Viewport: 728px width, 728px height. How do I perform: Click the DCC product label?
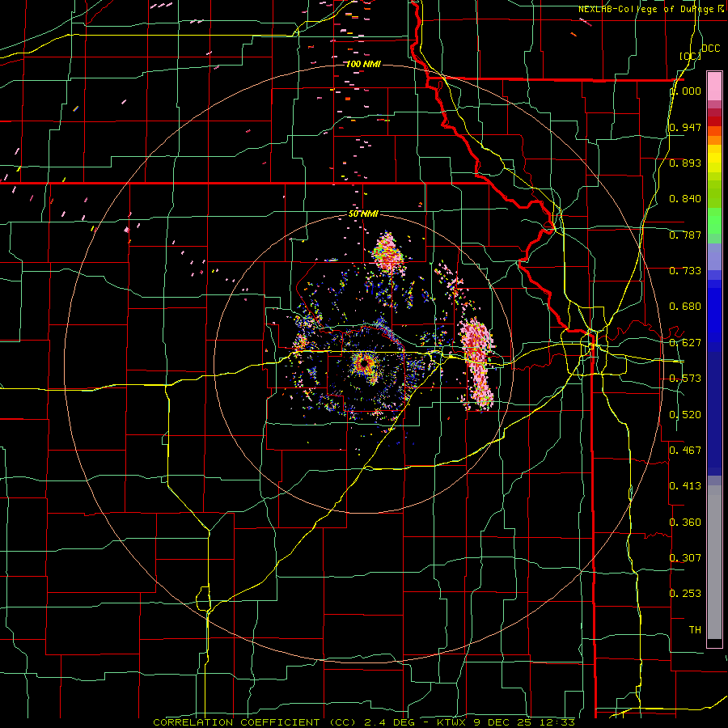click(711, 49)
